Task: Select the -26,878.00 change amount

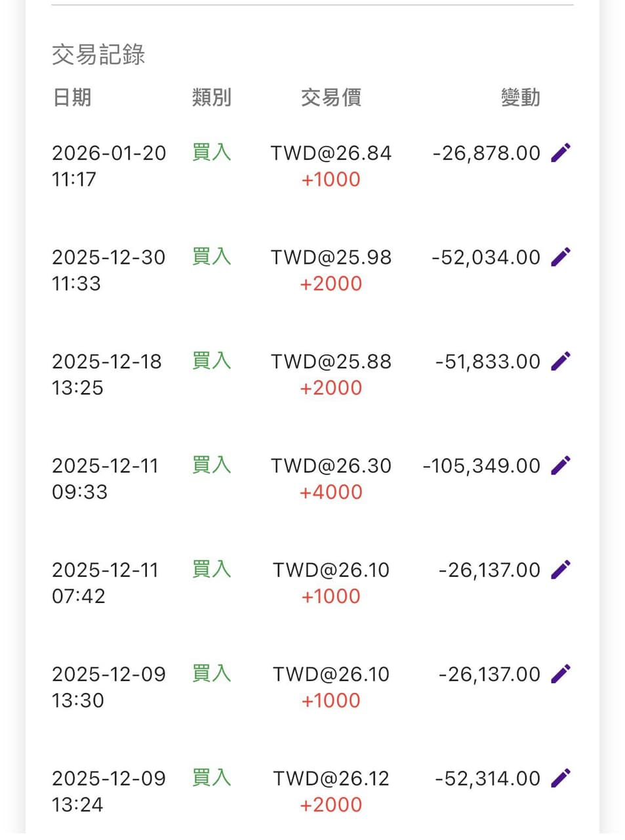Action: coord(487,153)
